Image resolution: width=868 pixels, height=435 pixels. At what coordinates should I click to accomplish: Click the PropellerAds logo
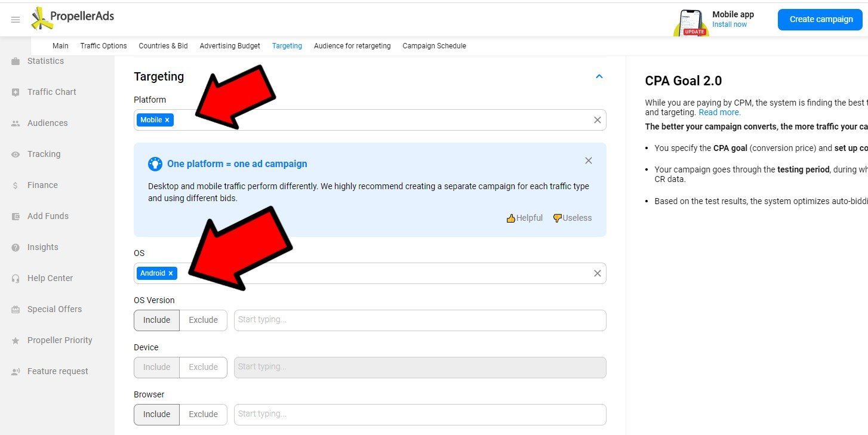pyautogui.click(x=73, y=18)
